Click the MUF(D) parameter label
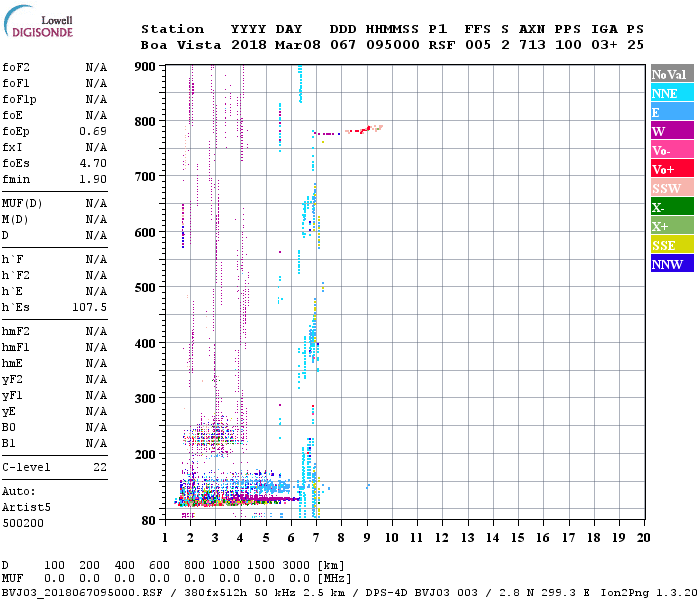This screenshot has width=700, height=600. tap(22, 204)
